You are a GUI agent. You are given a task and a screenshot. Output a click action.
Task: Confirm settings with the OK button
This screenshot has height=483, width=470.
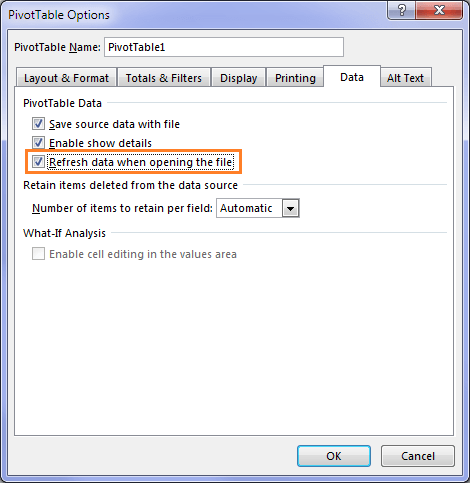[x=334, y=456]
